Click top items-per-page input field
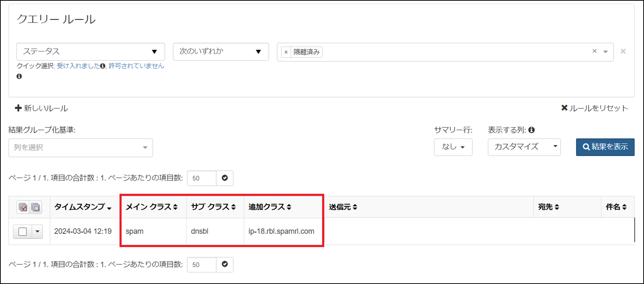The image size is (644, 284). coord(202,178)
